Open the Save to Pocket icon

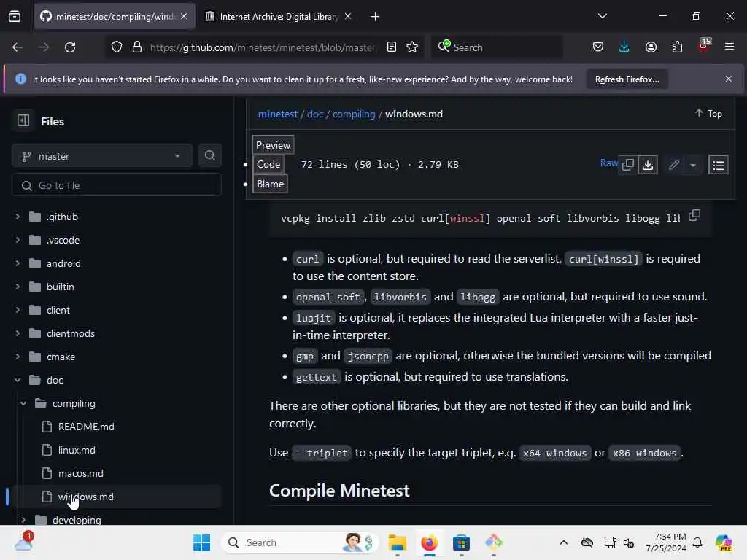(598, 47)
